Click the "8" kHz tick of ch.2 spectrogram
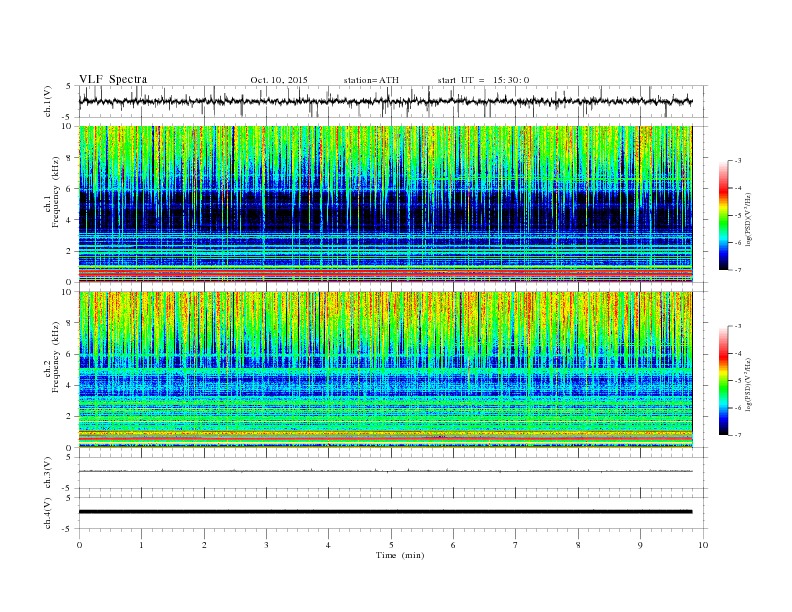 pyautogui.click(x=69, y=323)
